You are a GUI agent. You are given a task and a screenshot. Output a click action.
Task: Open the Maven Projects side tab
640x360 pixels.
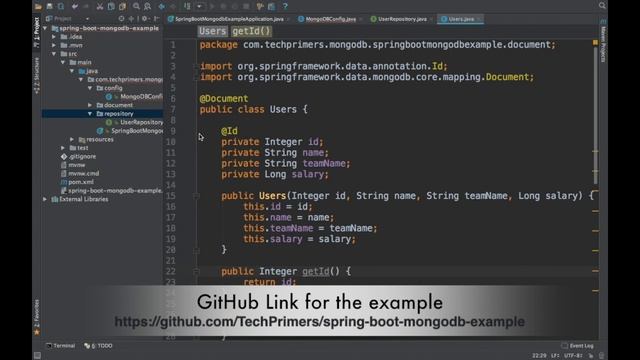pyautogui.click(x=603, y=41)
